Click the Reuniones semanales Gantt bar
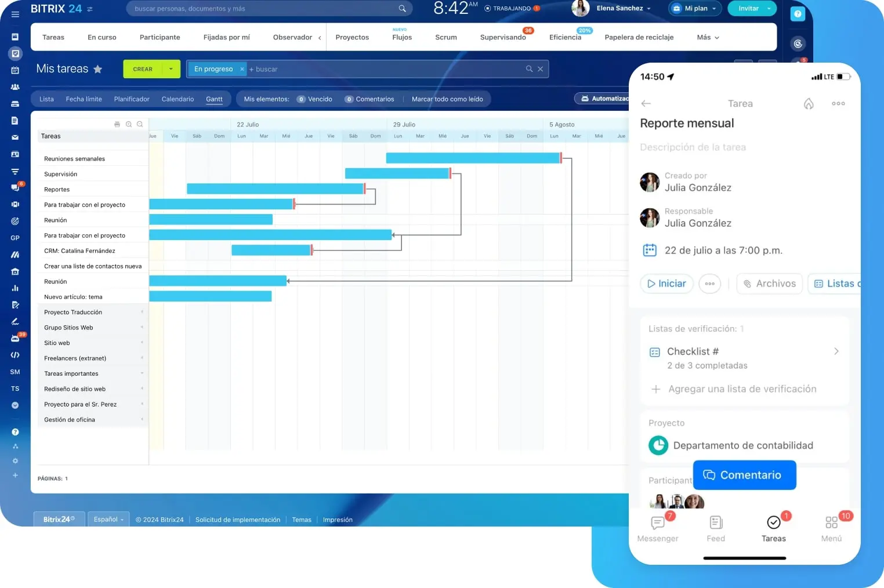This screenshot has height=588, width=884. (x=473, y=158)
